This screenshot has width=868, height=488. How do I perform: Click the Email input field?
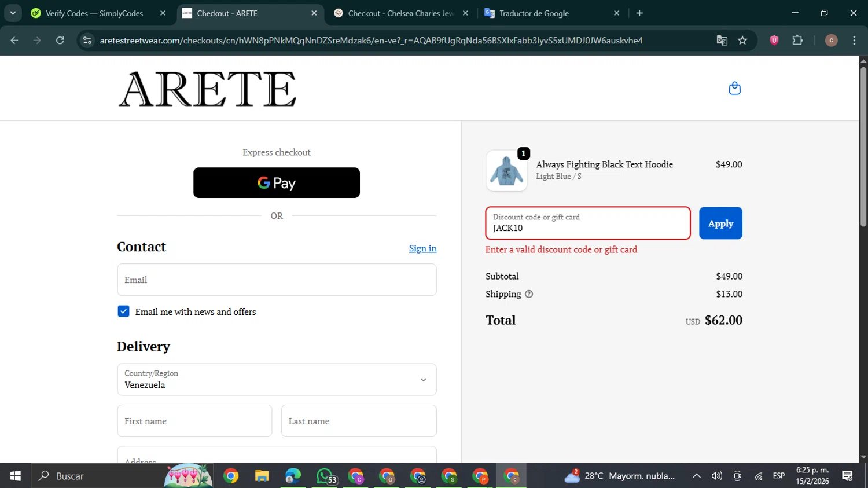[x=277, y=280]
